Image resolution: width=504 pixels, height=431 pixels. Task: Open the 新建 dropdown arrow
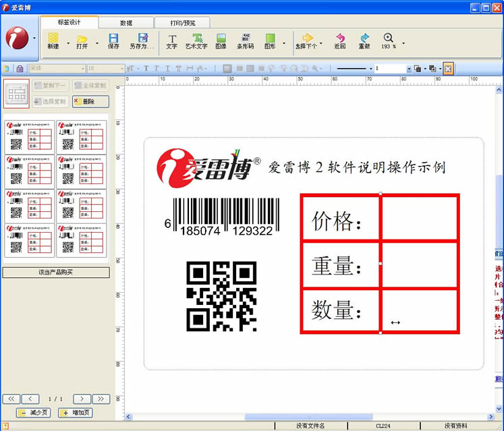click(68, 43)
